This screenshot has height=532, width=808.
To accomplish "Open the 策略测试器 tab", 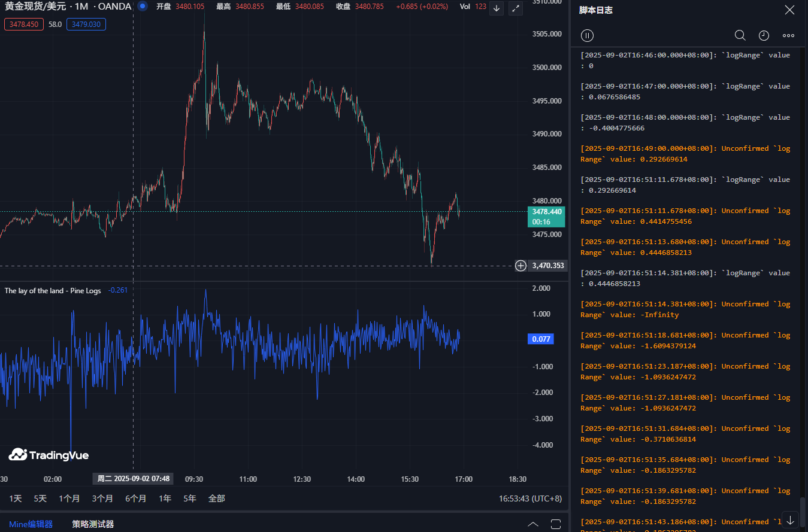I will [x=93, y=524].
